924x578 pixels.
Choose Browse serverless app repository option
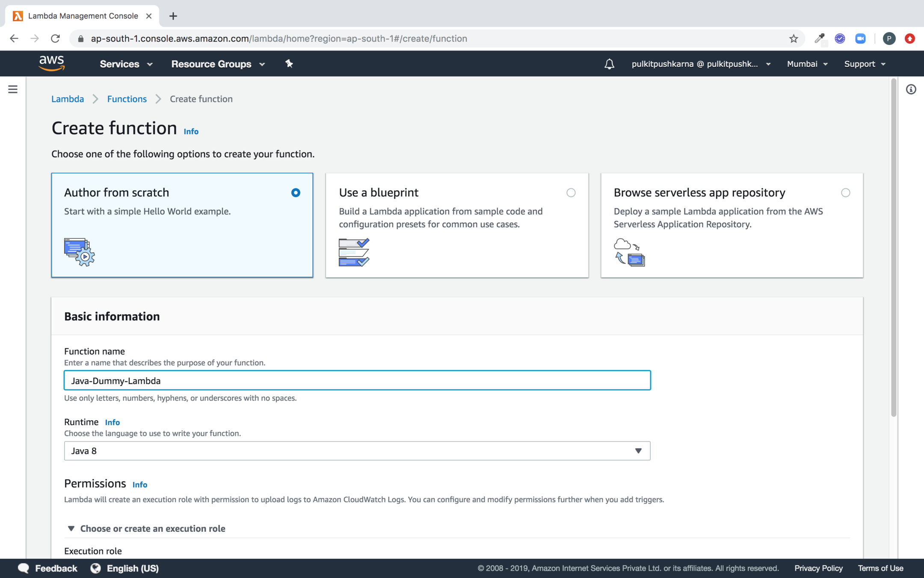coord(845,193)
